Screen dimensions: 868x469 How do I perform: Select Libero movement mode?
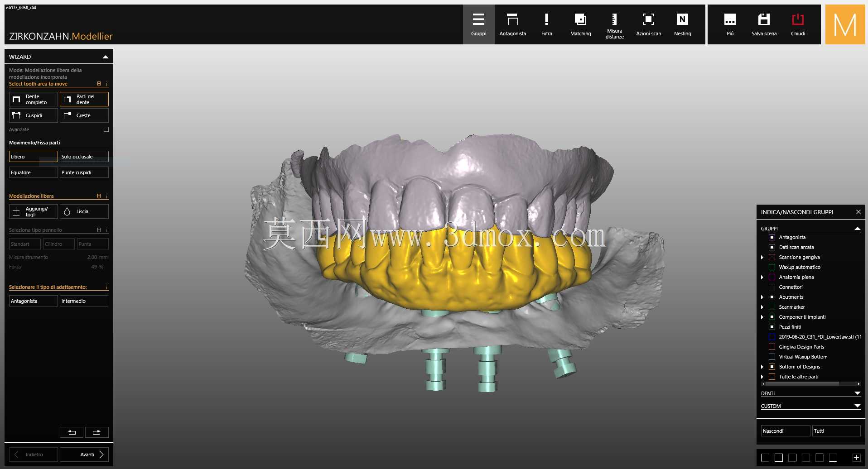click(x=34, y=157)
